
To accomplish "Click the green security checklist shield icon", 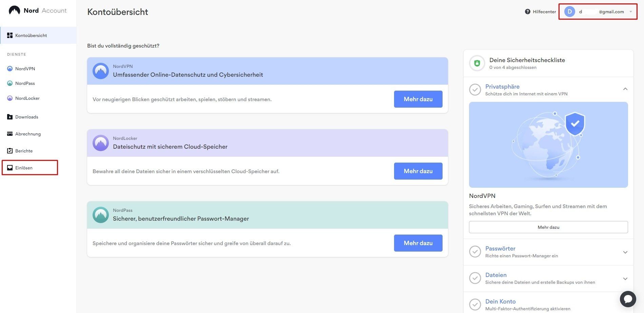I will 477,63.
